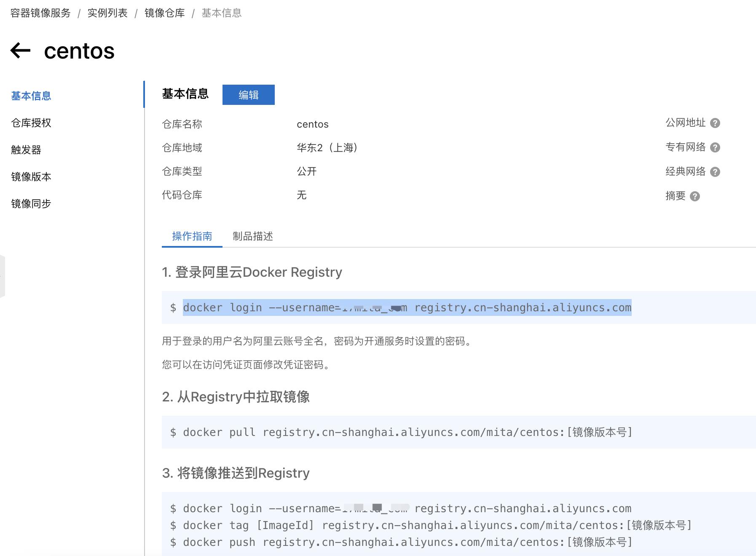Click the 专有网络 label
The image size is (756, 556).
(x=686, y=147)
